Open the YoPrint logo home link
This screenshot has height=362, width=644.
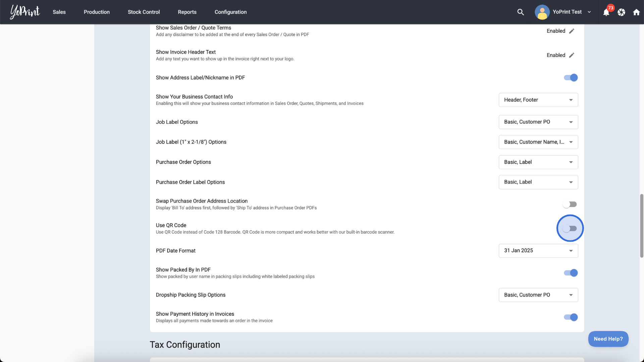point(25,12)
